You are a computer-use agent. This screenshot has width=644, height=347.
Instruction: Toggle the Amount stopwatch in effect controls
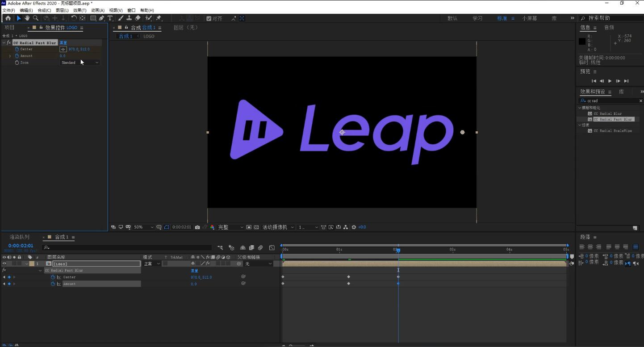pyautogui.click(x=17, y=56)
